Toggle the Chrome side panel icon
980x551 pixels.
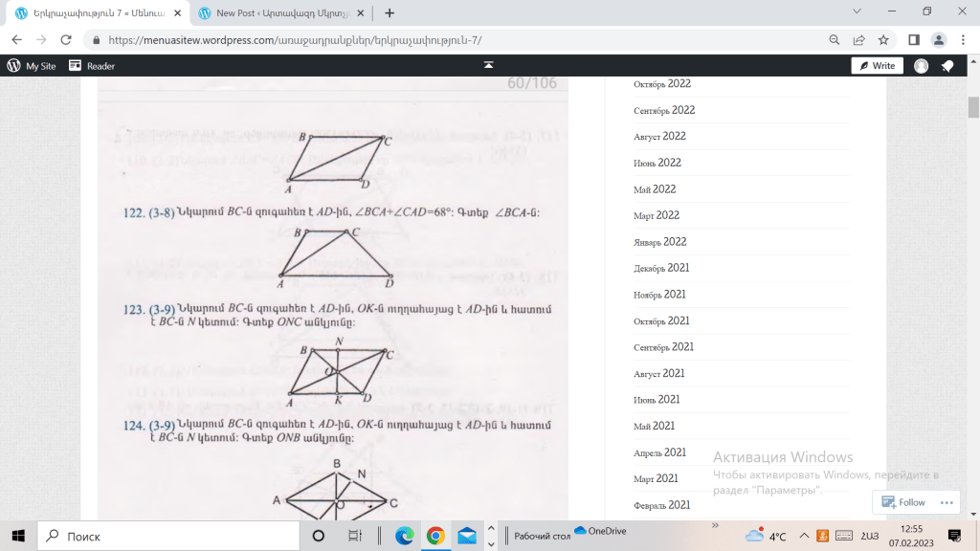tap(913, 40)
